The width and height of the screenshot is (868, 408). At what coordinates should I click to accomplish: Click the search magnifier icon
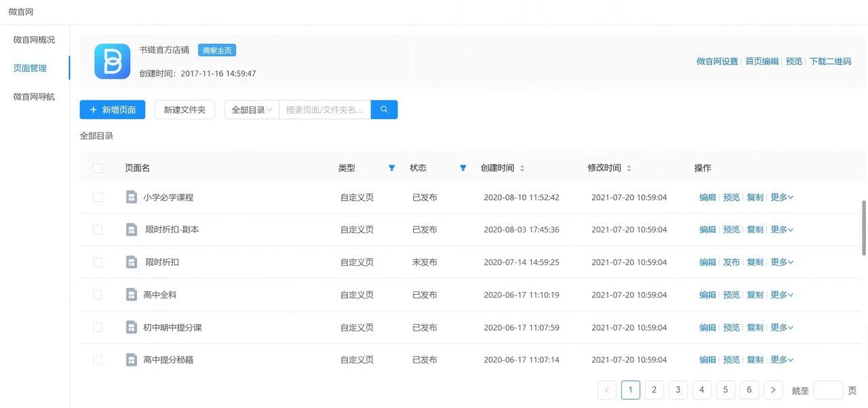tap(384, 110)
